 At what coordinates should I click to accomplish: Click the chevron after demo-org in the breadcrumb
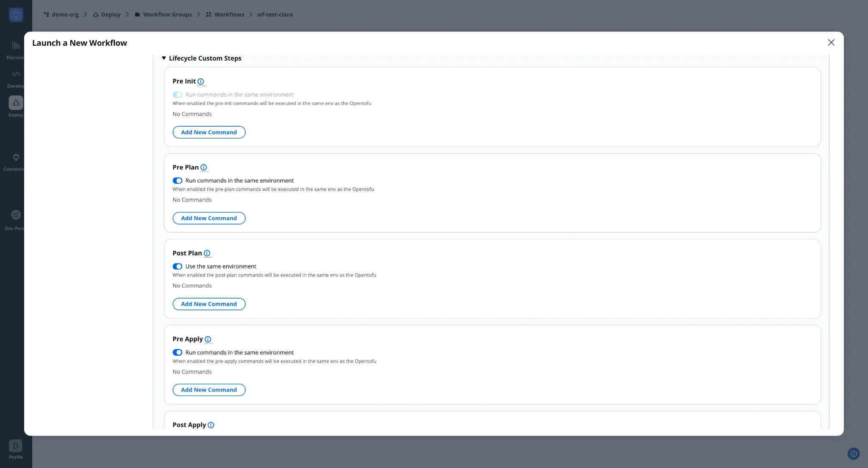(x=85, y=14)
